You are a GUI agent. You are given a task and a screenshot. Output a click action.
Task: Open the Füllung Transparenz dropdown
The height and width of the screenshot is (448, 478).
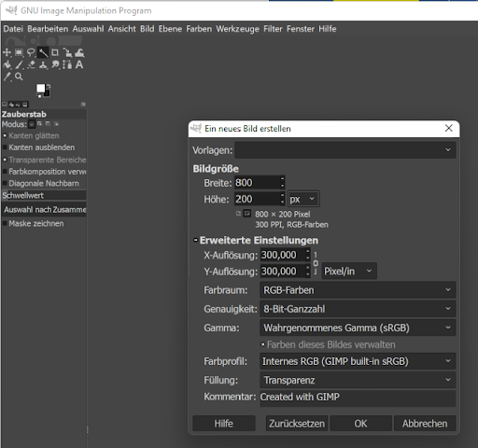(x=358, y=380)
